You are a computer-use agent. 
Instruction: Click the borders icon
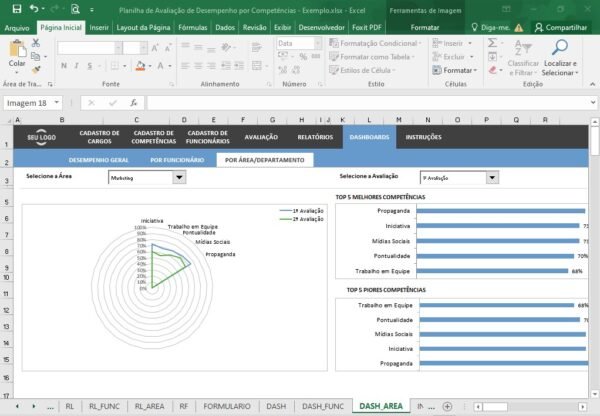pyautogui.click(x=114, y=66)
